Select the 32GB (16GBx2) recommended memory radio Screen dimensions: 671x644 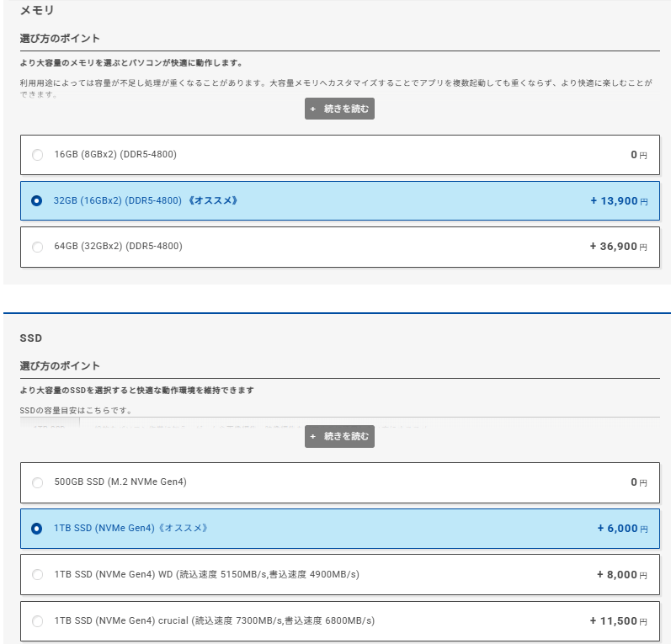(37, 201)
